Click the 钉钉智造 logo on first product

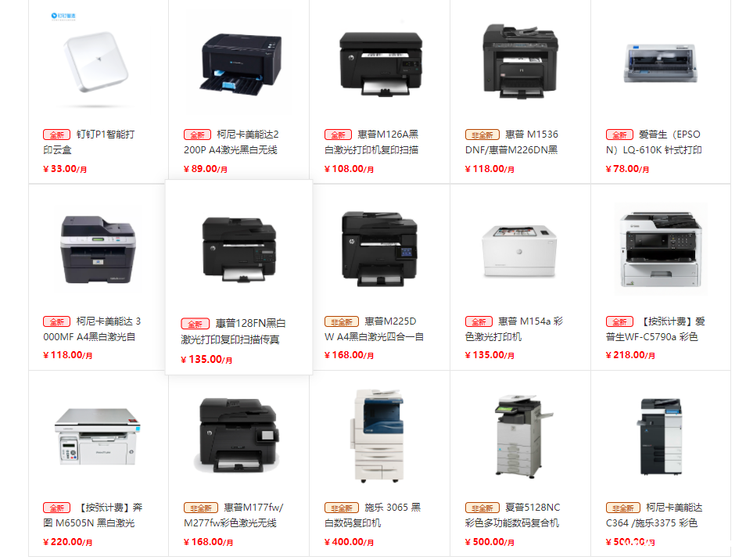63,16
